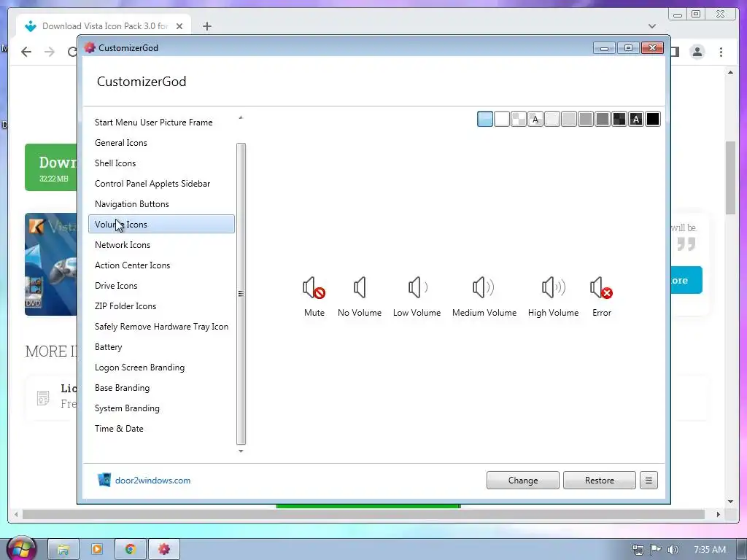Click the green Download button in browser
The image size is (747, 560).
[51, 167]
